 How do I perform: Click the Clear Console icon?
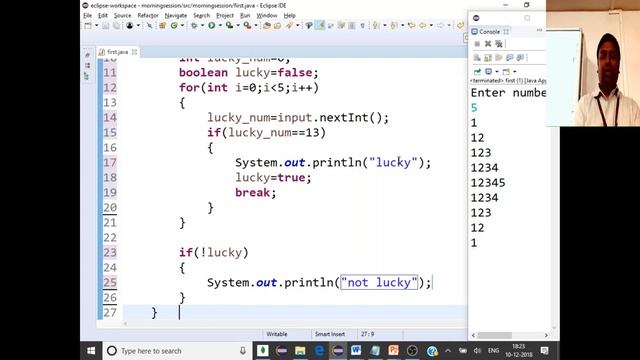pos(477,58)
